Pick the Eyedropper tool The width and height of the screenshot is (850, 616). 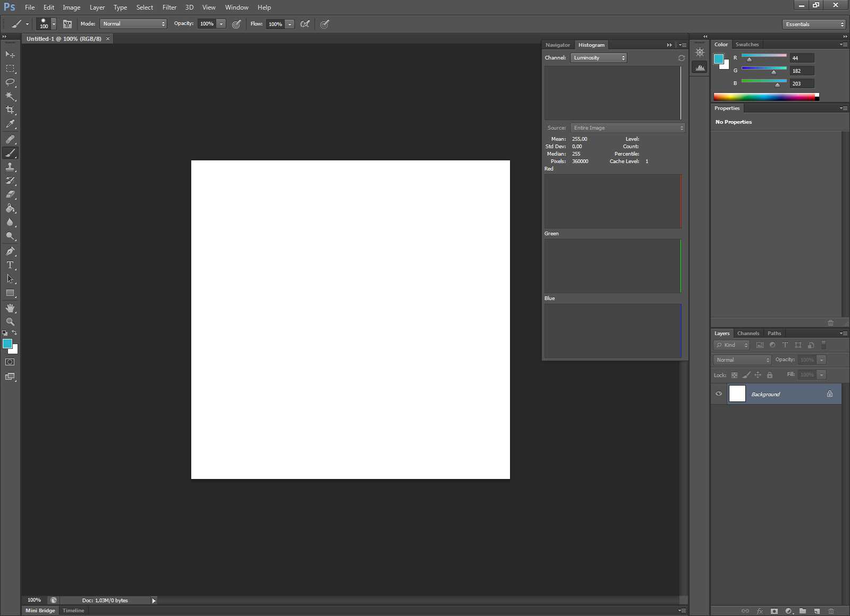(x=10, y=124)
